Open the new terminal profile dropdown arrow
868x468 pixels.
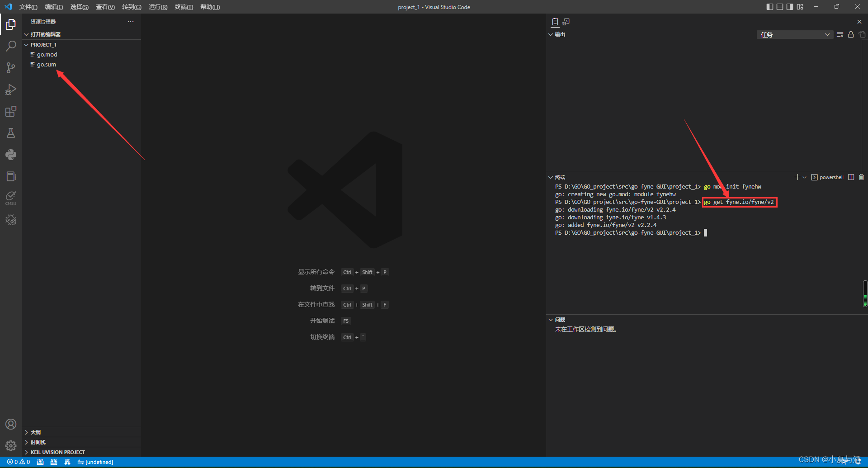pos(805,177)
